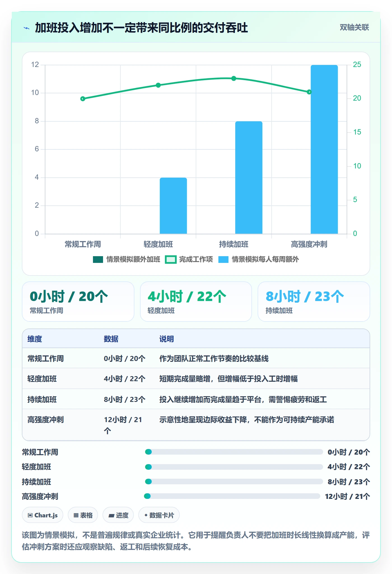The width and height of the screenshot is (392, 574).
Task: Click right axis tick value 25
Action: 357,64
